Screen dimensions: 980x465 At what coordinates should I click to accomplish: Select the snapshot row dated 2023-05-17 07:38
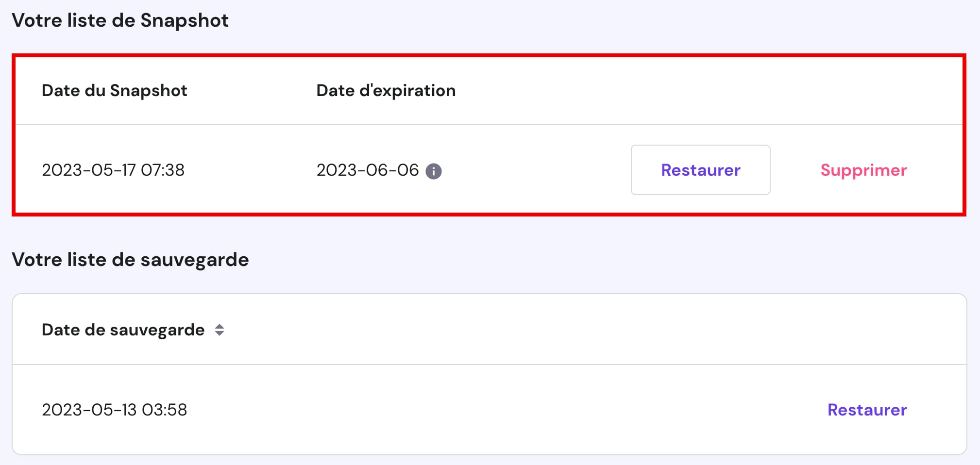coord(113,170)
